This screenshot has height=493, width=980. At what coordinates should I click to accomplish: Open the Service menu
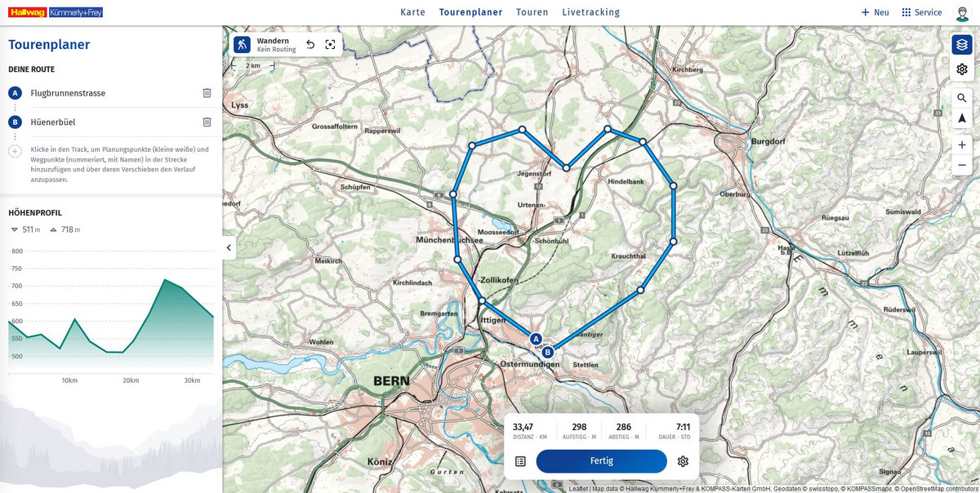(x=922, y=12)
